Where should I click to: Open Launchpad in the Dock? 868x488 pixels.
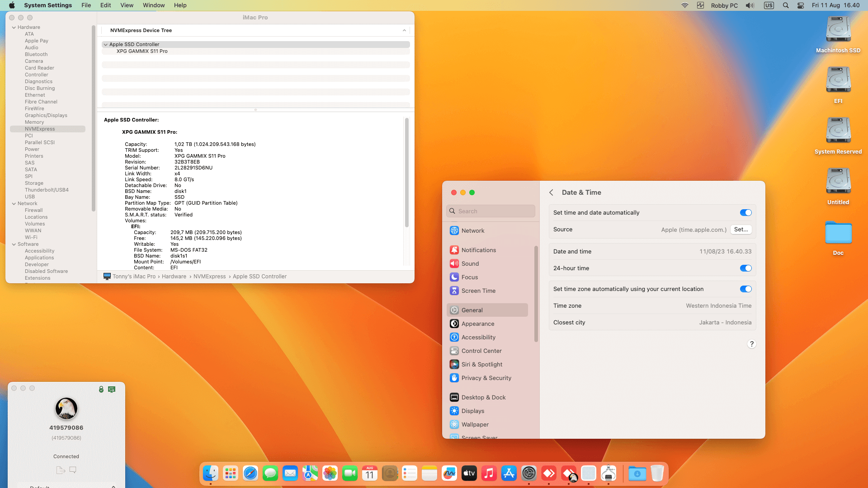click(231, 473)
